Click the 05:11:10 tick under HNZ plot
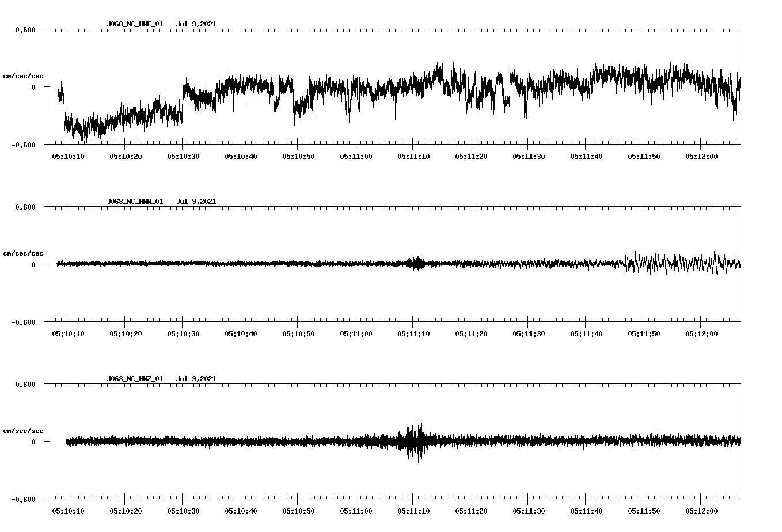782x532 pixels. click(413, 511)
